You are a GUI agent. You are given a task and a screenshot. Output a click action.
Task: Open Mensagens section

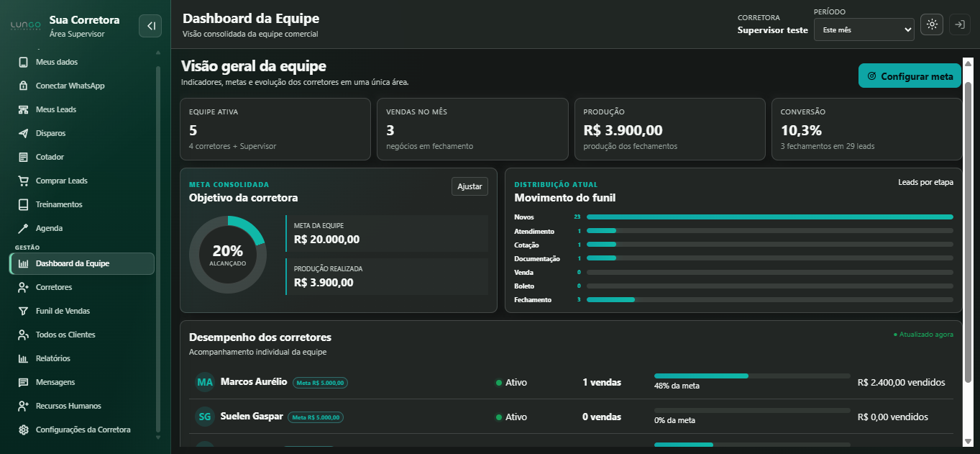tap(82, 382)
